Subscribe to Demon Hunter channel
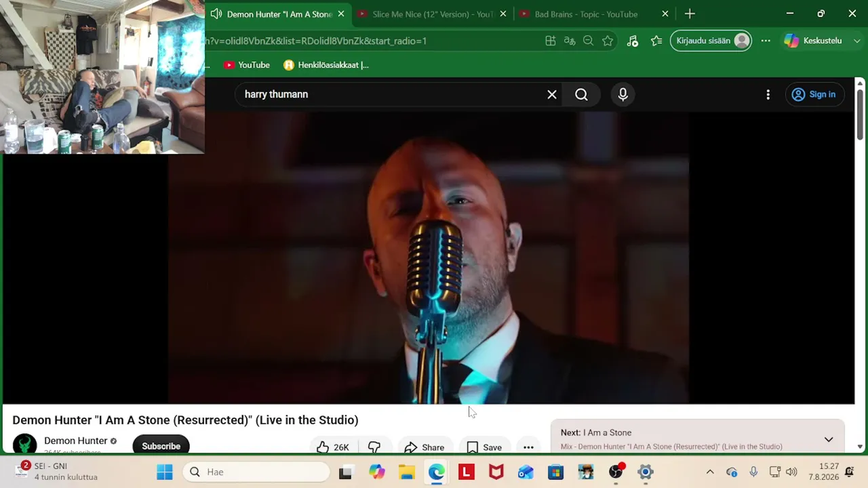 [x=161, y=445]
